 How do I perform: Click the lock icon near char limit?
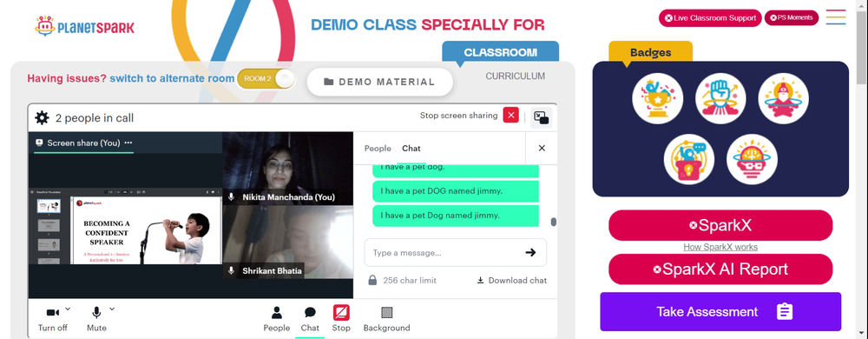372,280
